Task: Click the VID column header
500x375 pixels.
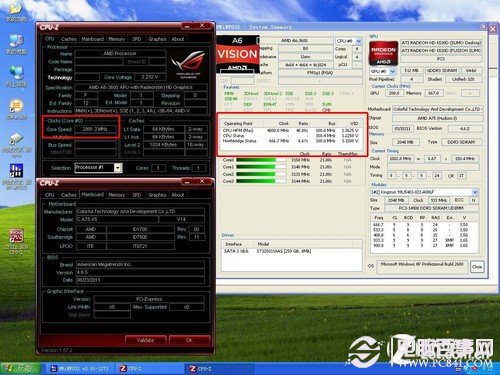Action: tap(354, 123)
